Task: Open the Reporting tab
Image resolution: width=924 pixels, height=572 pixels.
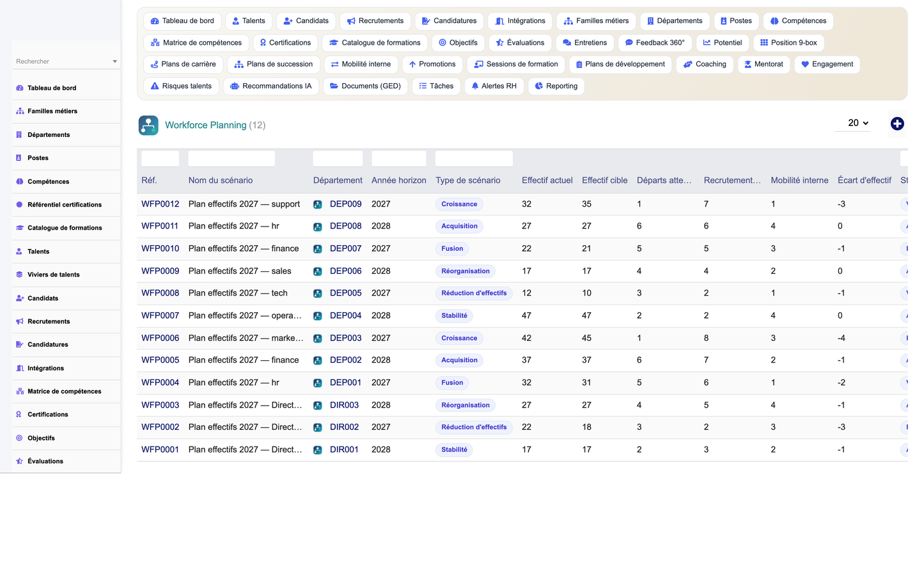Action: point(556,86)
